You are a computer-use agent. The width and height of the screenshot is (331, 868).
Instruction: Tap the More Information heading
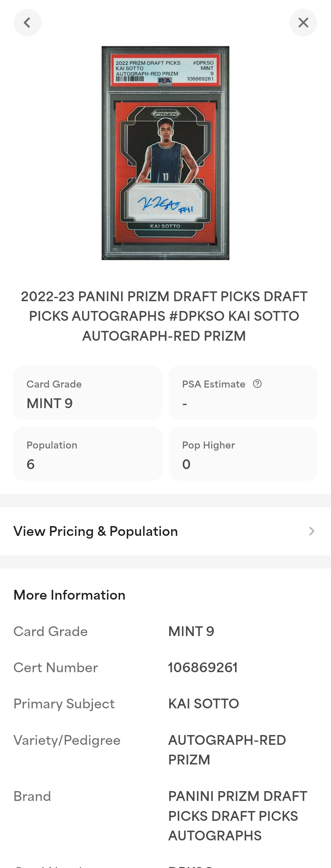(x=70, y=595)
